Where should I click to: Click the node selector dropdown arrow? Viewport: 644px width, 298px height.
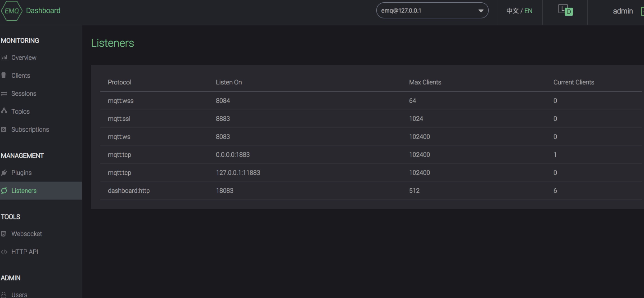pyautogui.click(x=480, y=11)
